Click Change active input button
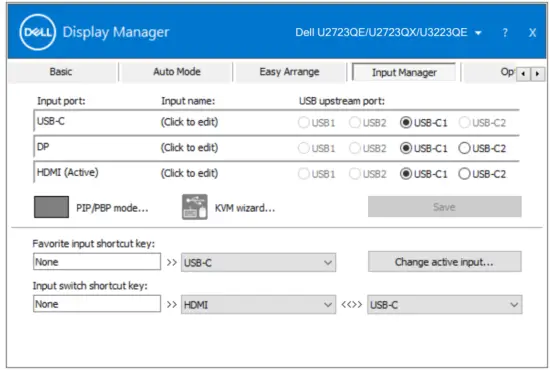 444,262
